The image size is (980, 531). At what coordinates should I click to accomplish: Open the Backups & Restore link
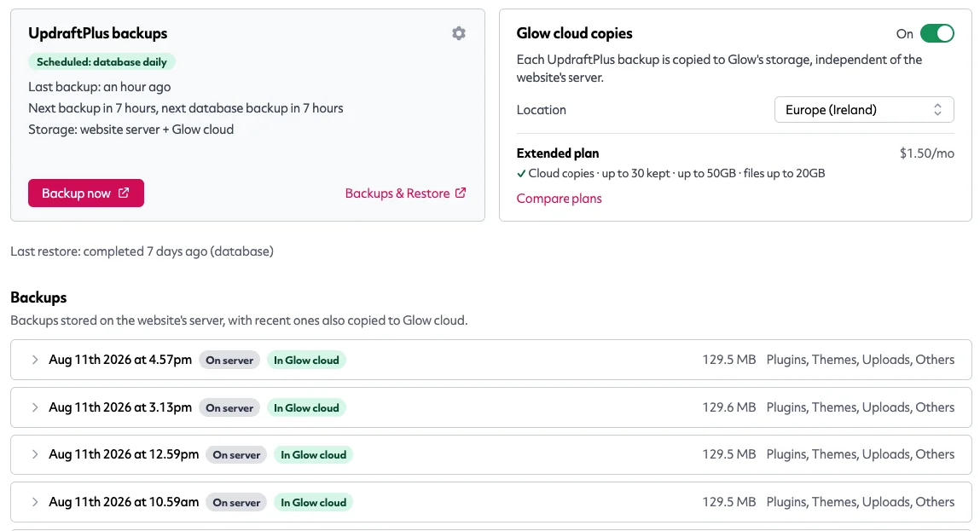click(406, 193)
